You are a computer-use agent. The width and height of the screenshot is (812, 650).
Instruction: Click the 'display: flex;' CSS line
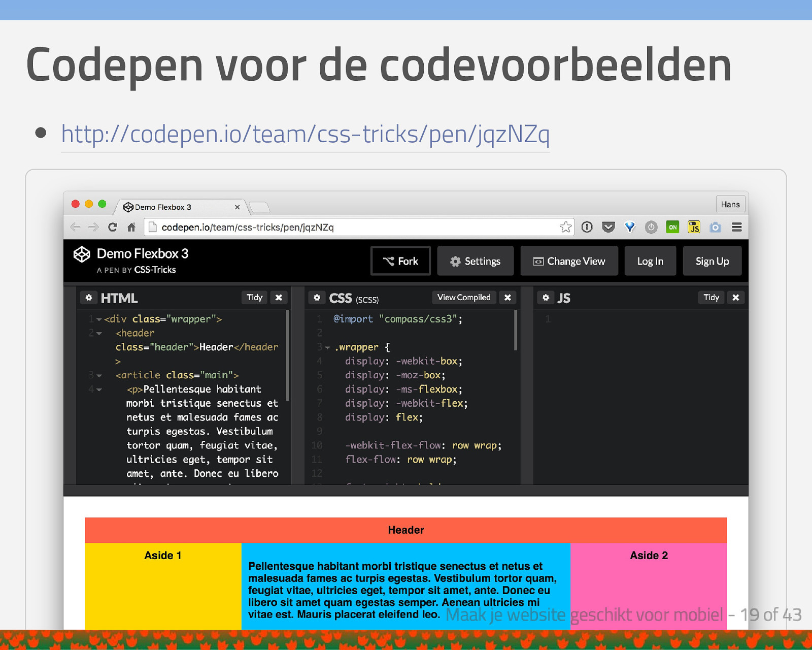[x=384, y=417]
